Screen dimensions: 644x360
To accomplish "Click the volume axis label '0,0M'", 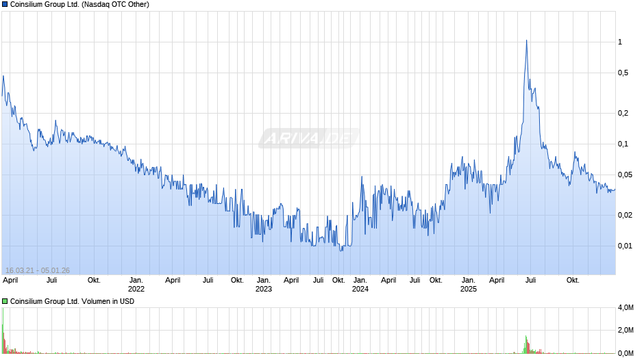I will pyautogui.click(x=626, y=353).
